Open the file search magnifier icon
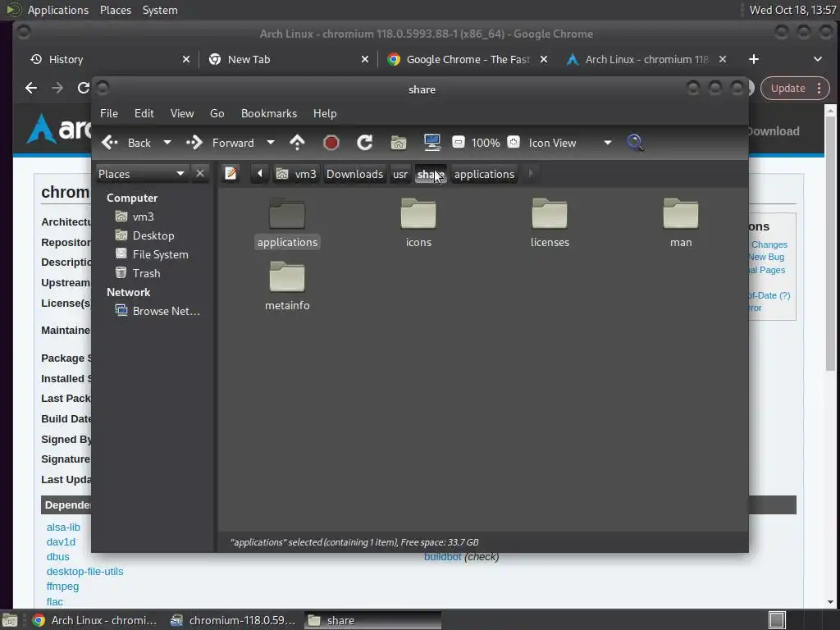 click(635, 143)
